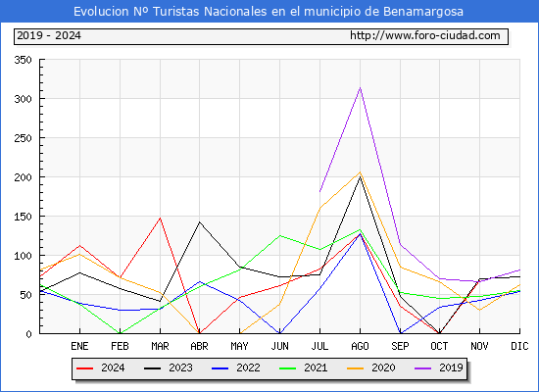Click the ABR month axis label
Image resolution: width=539 pixels, height=392 pixels.
(x=199, y=346)
